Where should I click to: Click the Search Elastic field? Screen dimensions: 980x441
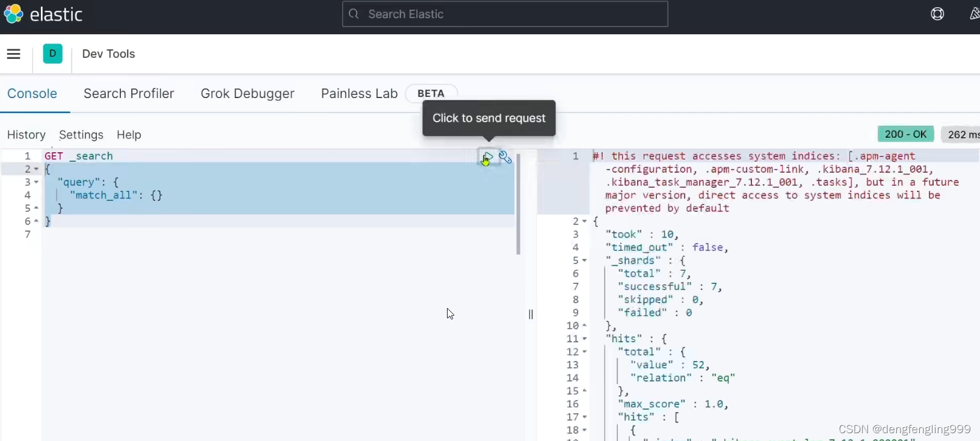click(505, 14)
